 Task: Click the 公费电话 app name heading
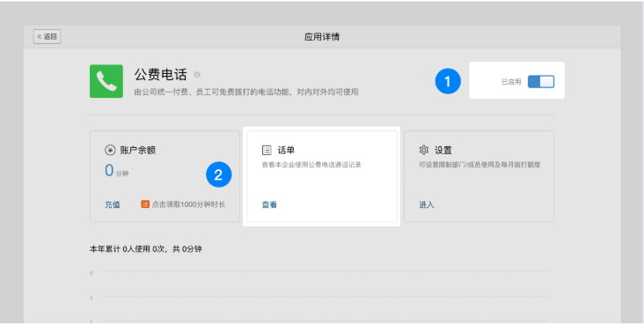coord(161,74)
